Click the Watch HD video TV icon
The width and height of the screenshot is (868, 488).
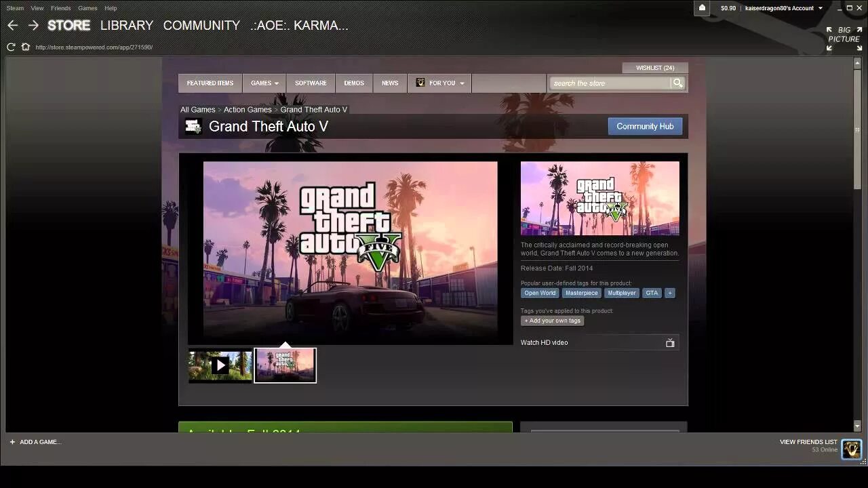coord(670,343)
